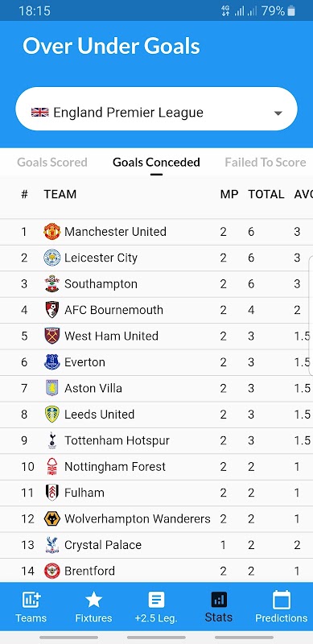Tap the Leicester City club badge
This screenshot has height=644, width=313.
click(52, 258)
